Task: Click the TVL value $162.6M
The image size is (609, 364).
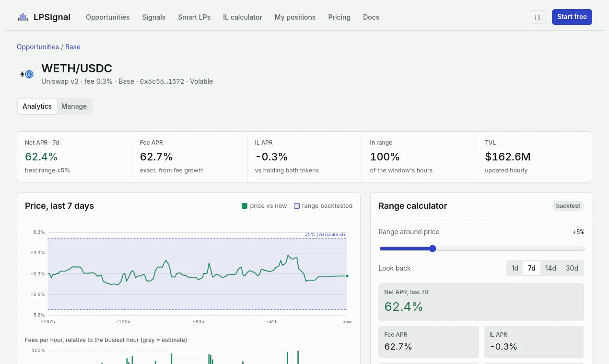Action: (508, 157)
